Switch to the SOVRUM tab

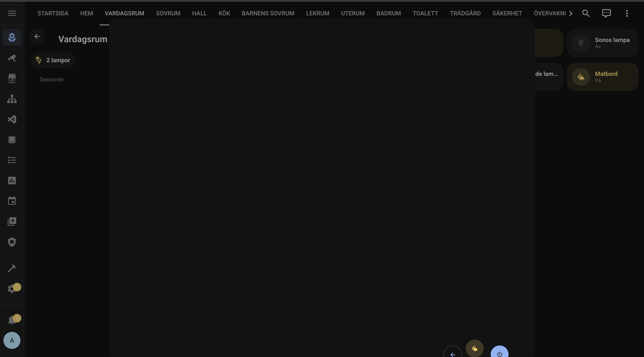pos(168,13)
